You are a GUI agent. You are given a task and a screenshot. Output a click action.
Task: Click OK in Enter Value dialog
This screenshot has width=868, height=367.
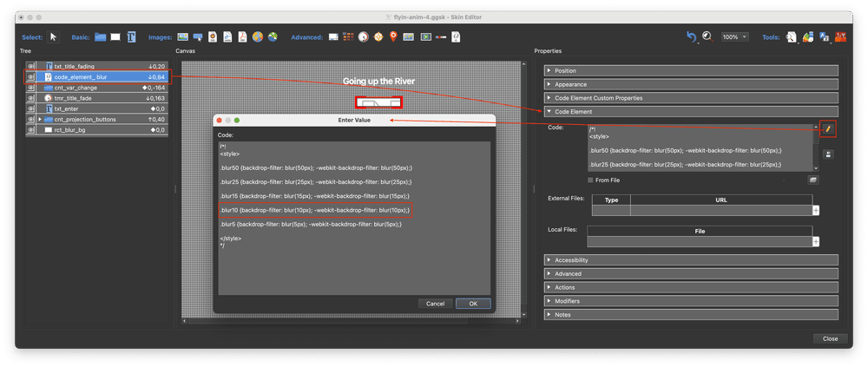473,304
